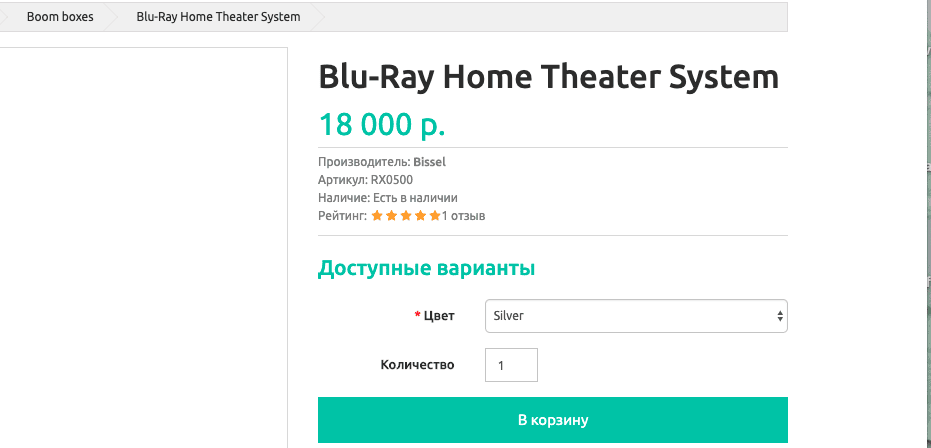Go to Boom boxes breadcrumb
The height and width of the screenshot is (448, 931).
60,17
